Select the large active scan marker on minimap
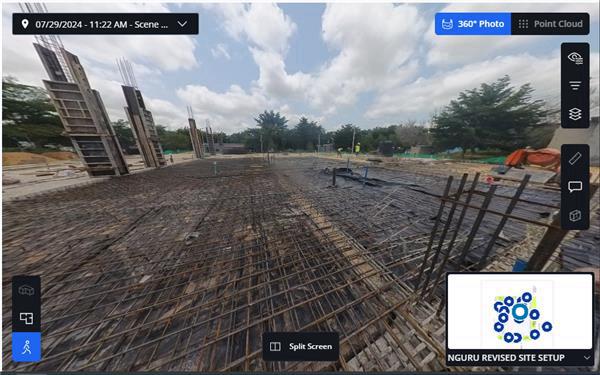This screenshot has width=600, height=375. point(520,311)
